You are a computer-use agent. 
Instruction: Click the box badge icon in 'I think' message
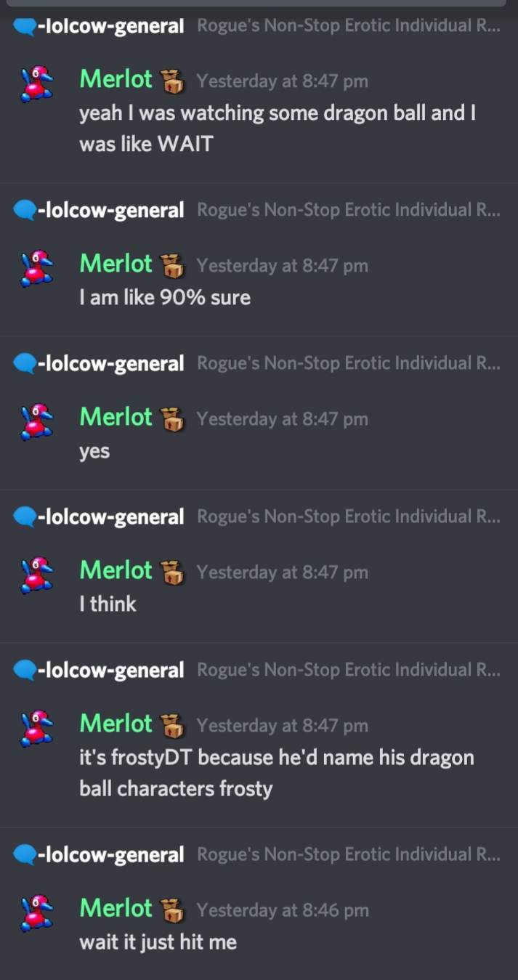click(x=171, y=572)
